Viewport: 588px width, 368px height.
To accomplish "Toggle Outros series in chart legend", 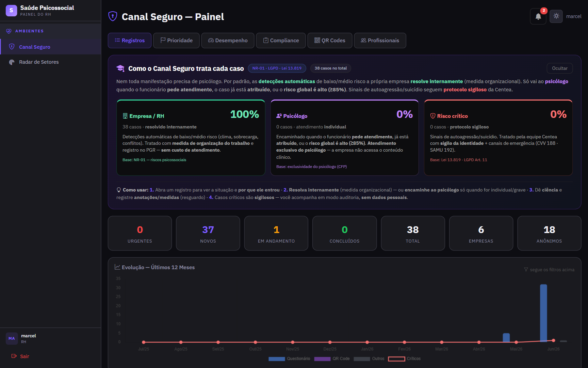I will point(369,359).
